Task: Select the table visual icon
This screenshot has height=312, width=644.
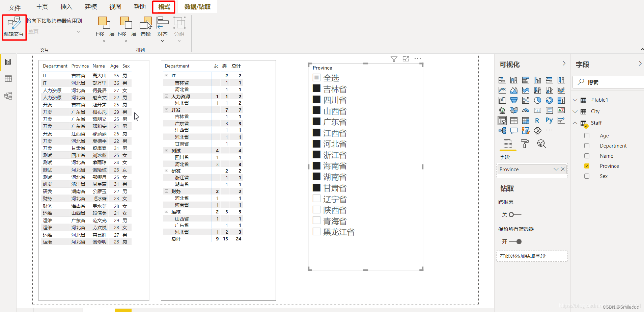Action: [514, 121]
